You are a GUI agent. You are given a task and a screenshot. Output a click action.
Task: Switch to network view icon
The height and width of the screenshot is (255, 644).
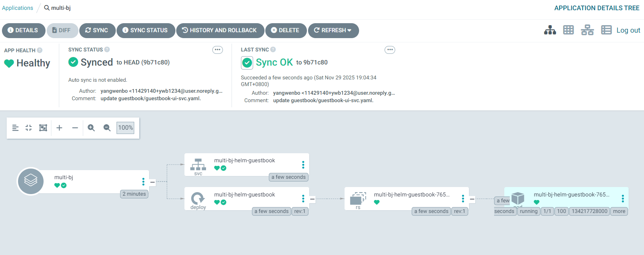[587, 30]
